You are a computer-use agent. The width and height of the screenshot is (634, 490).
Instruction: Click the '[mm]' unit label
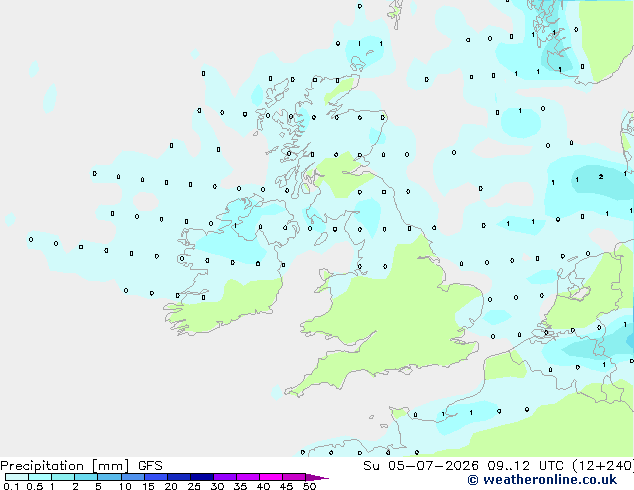pos(110,466)
